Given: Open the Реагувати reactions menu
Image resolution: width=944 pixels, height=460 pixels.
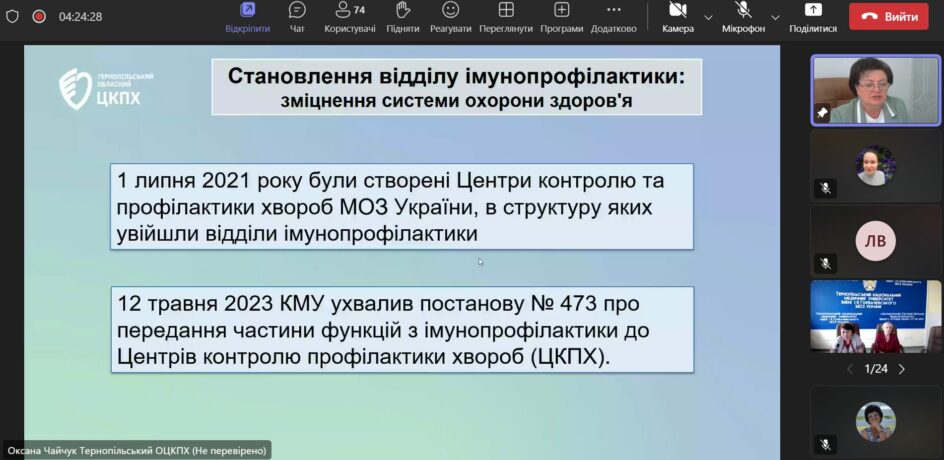Looking at the screenshot, I should pos(451,16).
